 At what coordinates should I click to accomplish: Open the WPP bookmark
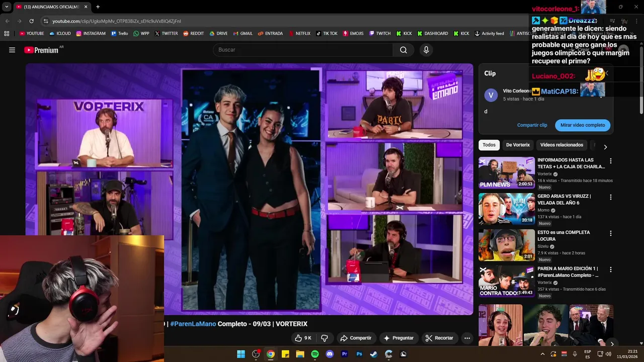[x=141, y=34]
